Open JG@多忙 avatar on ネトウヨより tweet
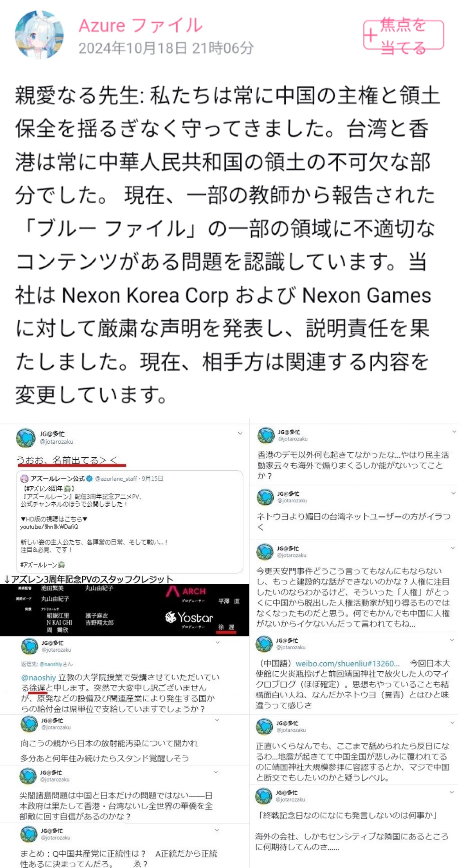 265,497
